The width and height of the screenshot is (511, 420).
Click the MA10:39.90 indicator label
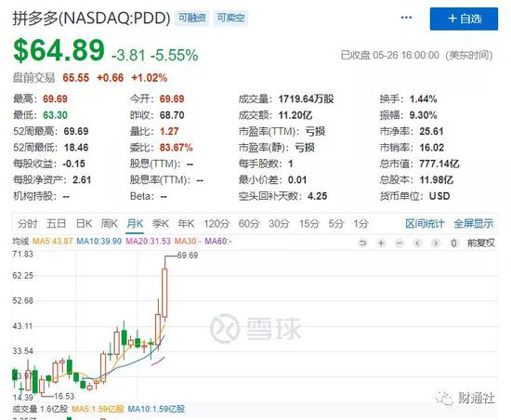pyautogui.click(x=99, y=242)
